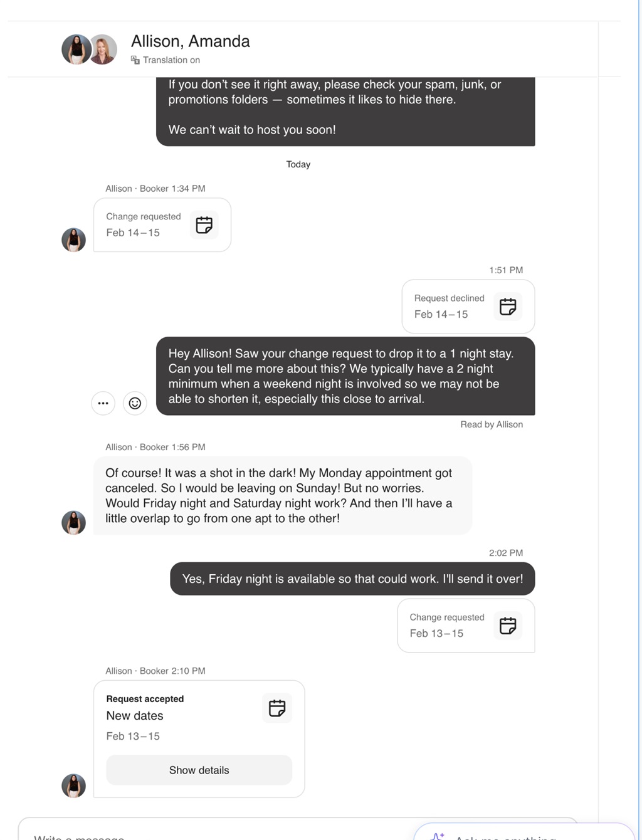This screenshot has width=642, height=840.
Task: Click the calendar icon on Request accepted card
Action: (276, 708)
